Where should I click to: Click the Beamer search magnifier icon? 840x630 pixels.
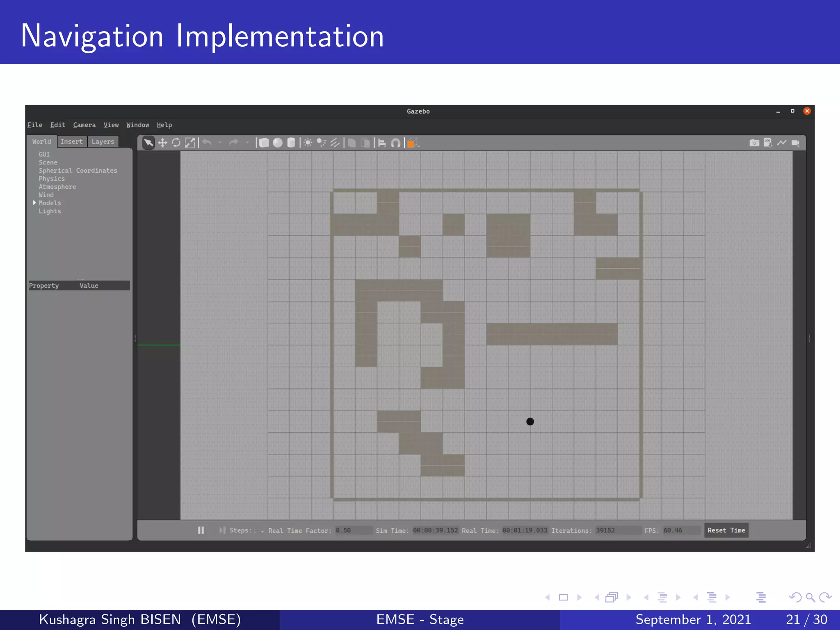(x=810, y=598)
